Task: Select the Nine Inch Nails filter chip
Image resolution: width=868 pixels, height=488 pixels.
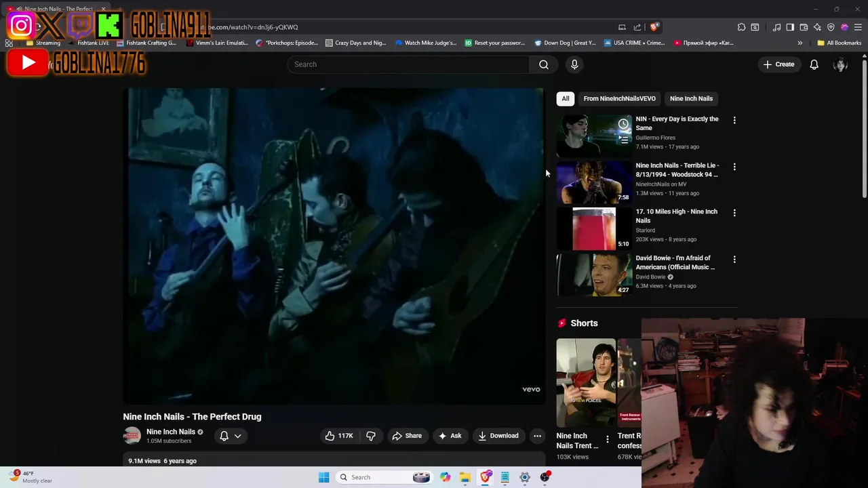Action: 691,98
